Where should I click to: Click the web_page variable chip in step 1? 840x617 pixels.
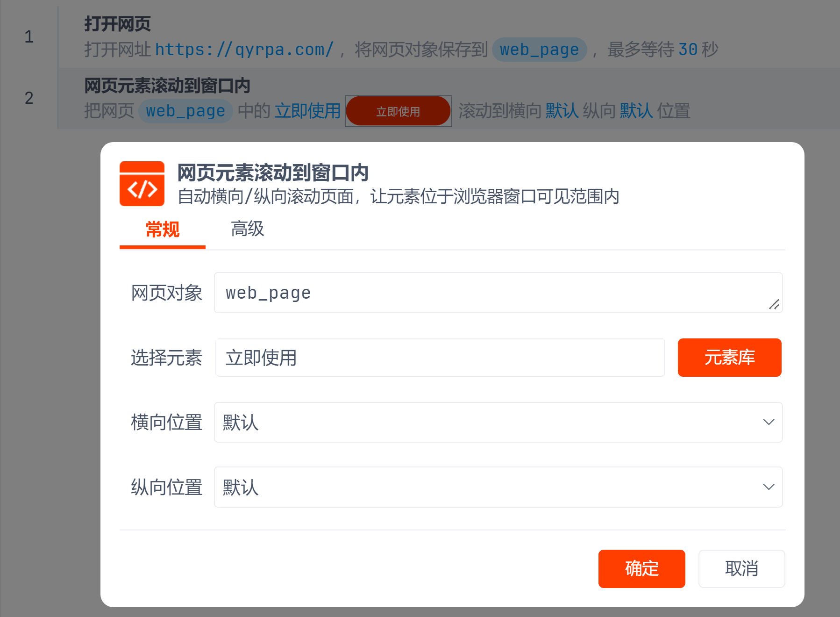pyautogui.click(x=539, y=50)
